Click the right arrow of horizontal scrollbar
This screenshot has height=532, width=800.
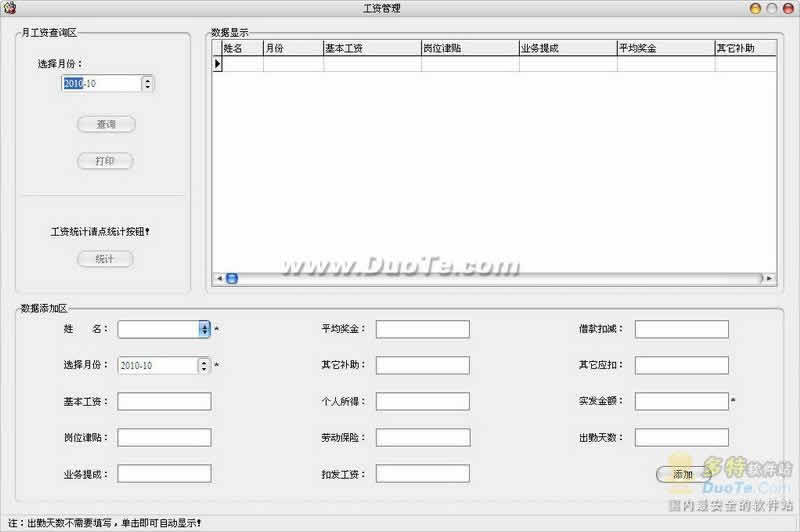769,278
